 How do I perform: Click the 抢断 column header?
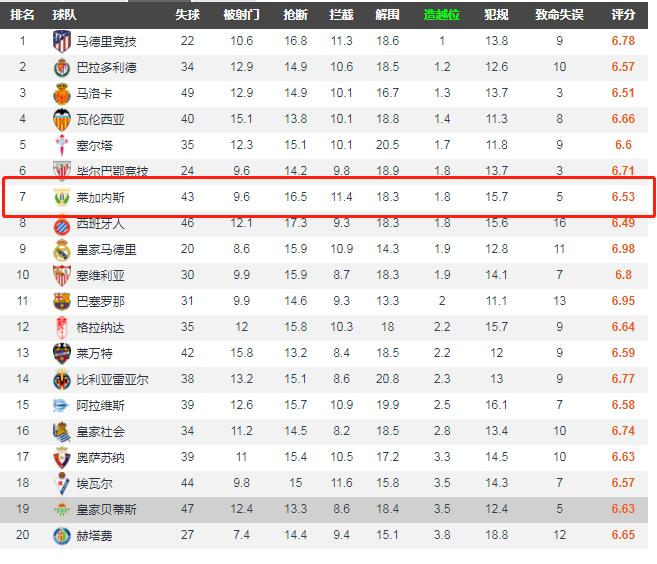pyautogui.click(x=295, y=15)
